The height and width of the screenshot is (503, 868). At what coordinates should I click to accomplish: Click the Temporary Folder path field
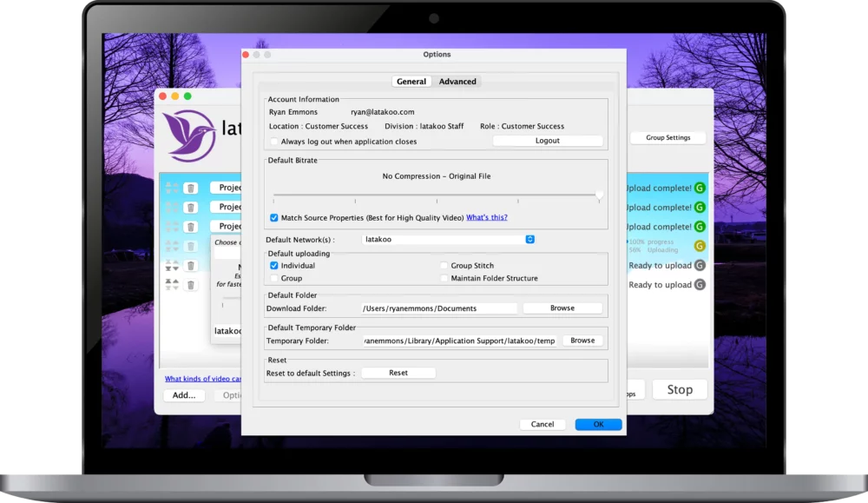point(459,341)
